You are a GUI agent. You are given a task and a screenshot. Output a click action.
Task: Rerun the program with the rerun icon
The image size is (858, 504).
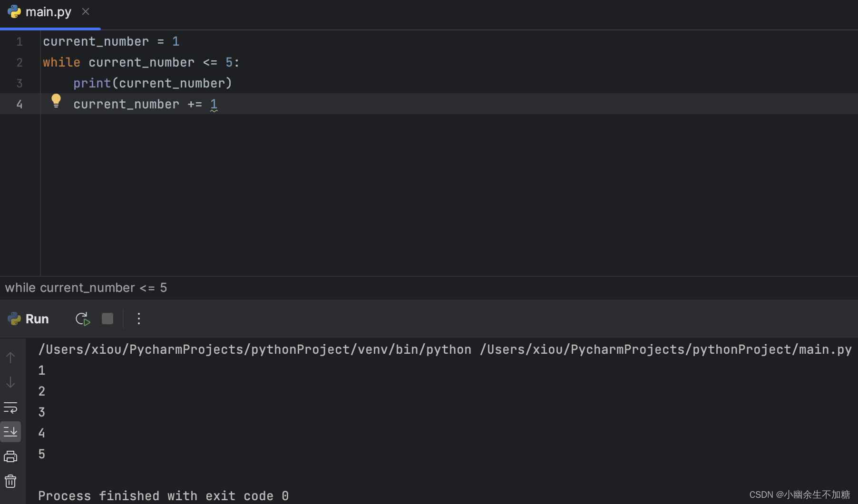(x=83, y=319)
